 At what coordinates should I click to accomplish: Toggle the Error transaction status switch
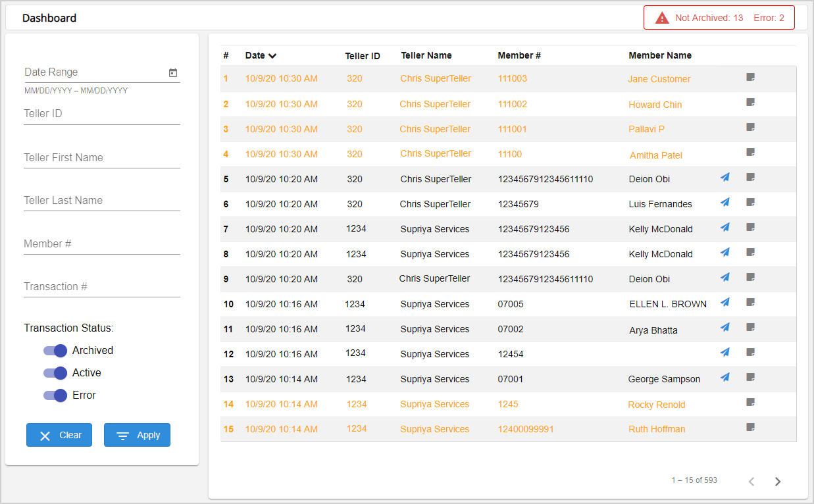(55, 395)
